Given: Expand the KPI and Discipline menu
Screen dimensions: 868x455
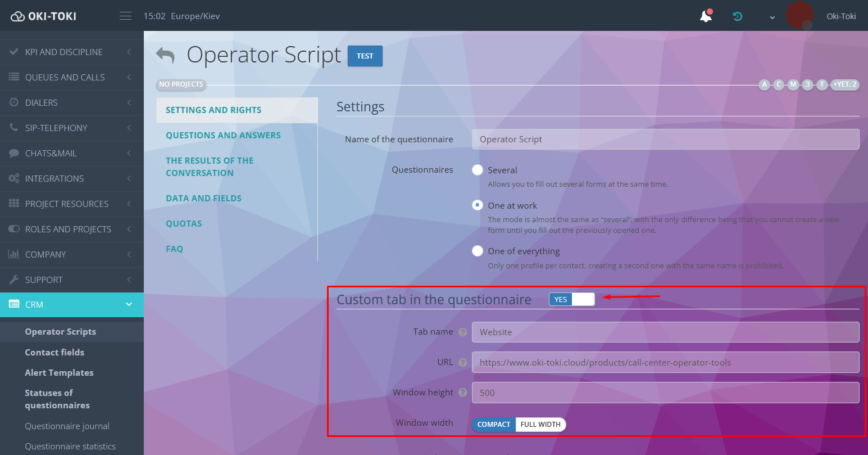Looking at the screenshot, I should 71,52.
